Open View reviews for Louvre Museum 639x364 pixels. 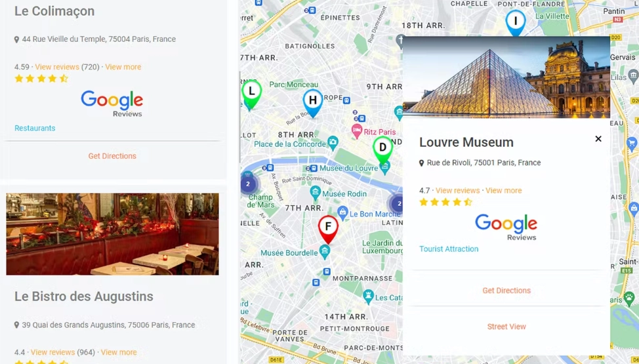[457, 190]
